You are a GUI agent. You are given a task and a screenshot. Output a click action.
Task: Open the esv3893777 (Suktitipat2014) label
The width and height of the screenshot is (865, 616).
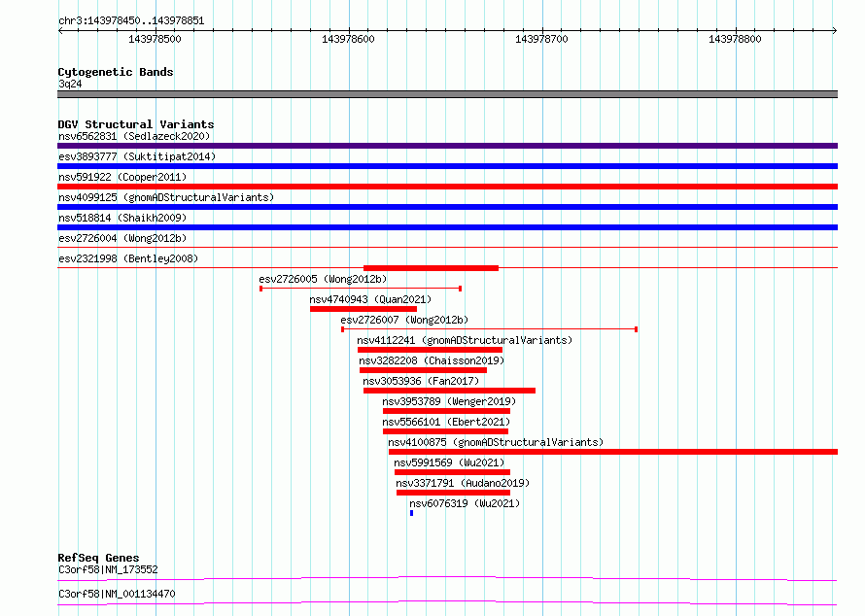pyautogui.click(x=137, y=156)
